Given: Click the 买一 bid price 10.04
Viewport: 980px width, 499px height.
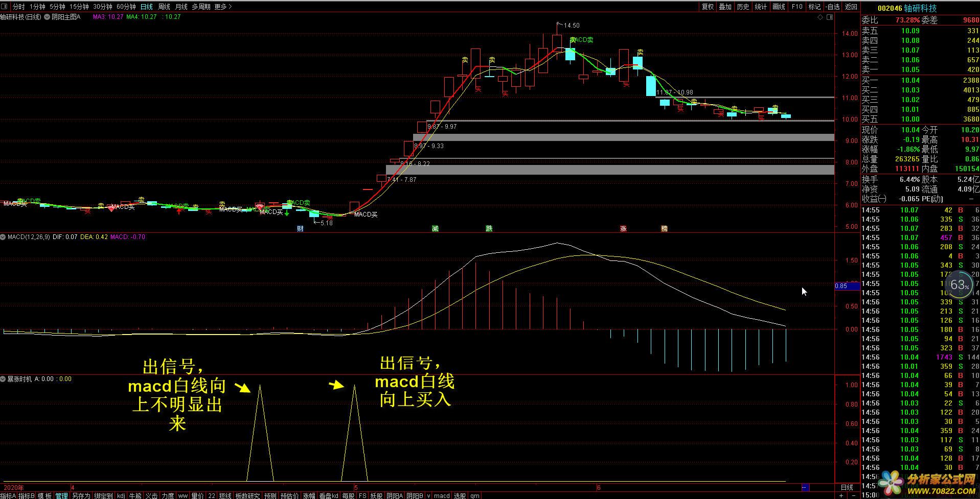Looking at the screenshot, I should tap(910, 80).
